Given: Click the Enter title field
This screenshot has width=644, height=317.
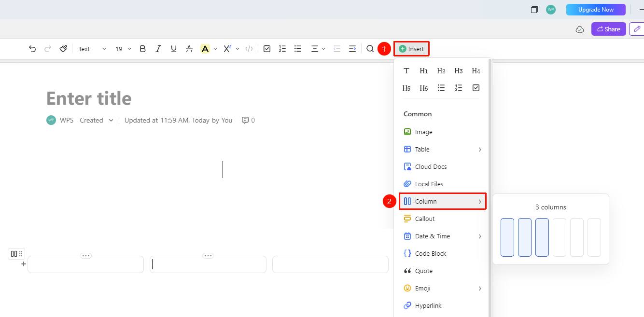Looking at the screenshot, I should (89, 98).
